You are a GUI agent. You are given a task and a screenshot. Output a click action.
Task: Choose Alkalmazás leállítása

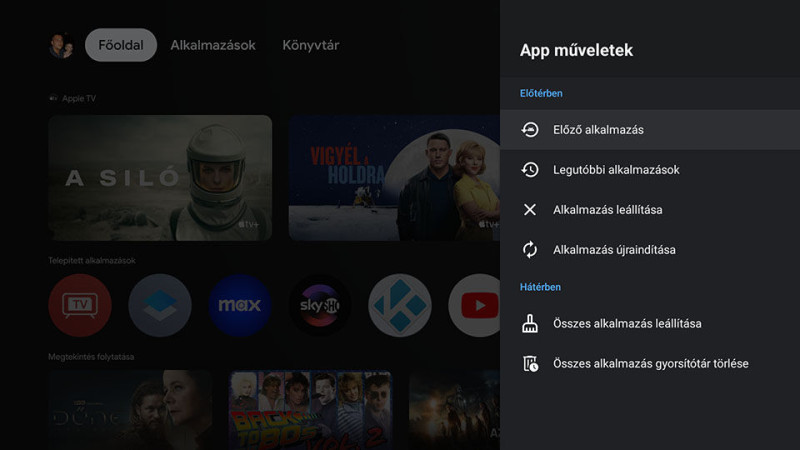point(650,210)
